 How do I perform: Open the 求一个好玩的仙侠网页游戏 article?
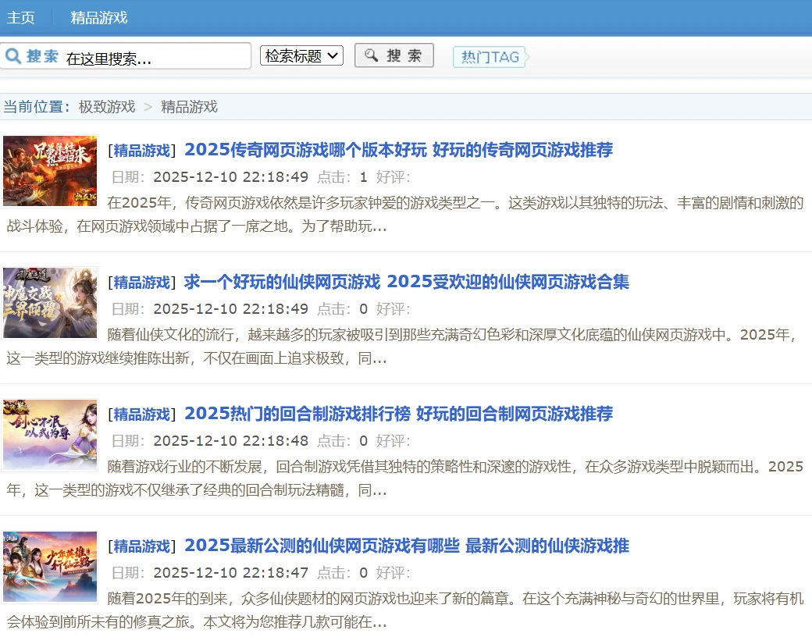404,283
